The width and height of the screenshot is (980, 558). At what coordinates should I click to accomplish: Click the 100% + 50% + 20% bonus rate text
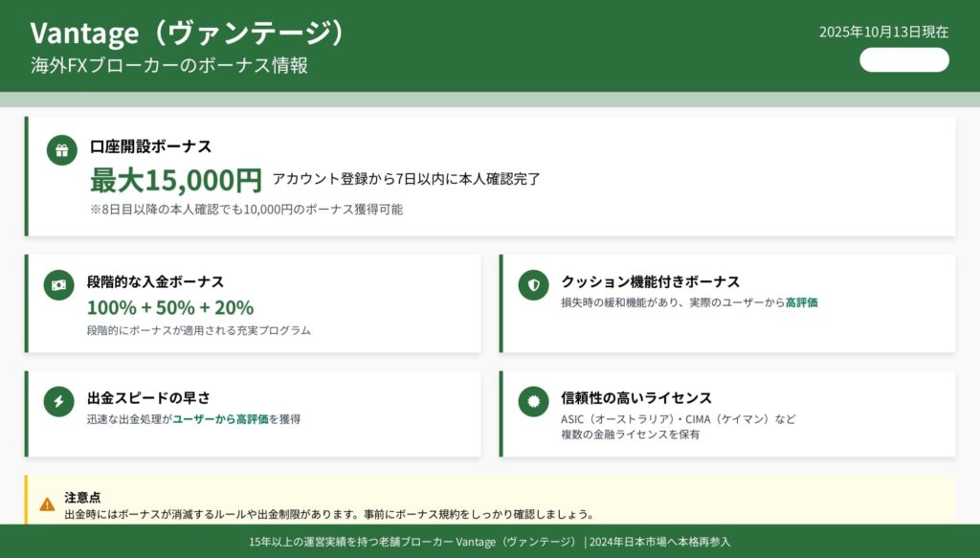pos(170,307)
